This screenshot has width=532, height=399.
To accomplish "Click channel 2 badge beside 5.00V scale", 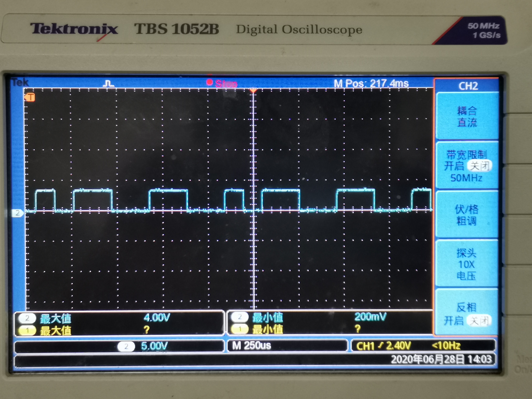I will pos(126,346).
